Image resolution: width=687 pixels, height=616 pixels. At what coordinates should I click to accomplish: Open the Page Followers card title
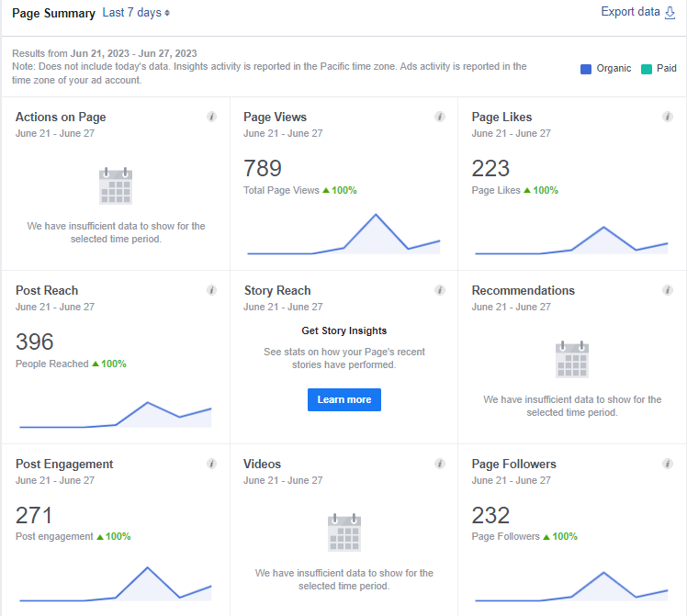pyautogui.click(x=513, y=464)
